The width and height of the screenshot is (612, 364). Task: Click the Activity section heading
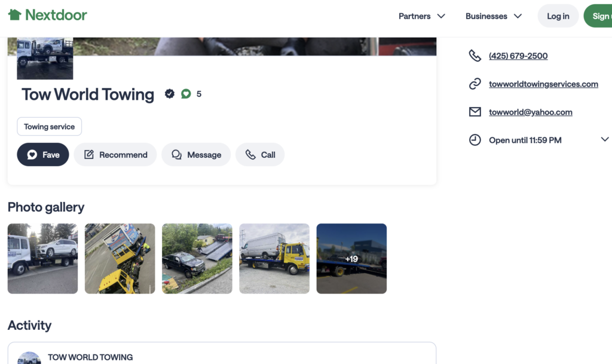[30, 325]
